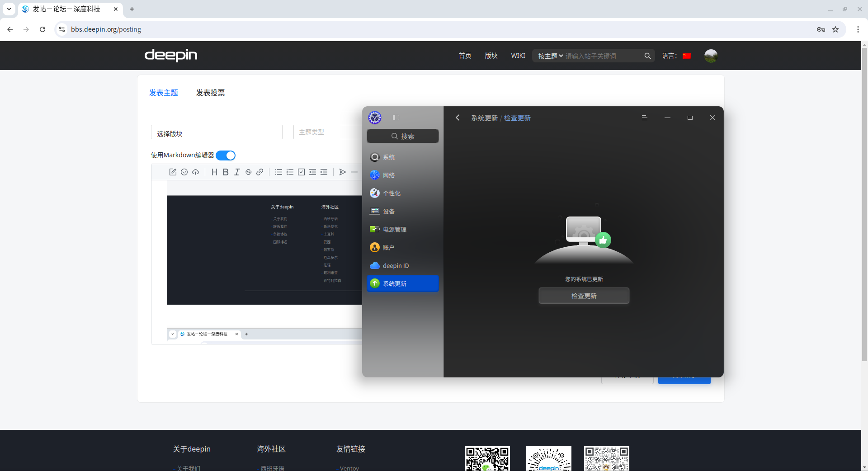The width and height of the screenshot is (868, 471).
Task: Go to 首页 in the forum navbar
Action: click(x=465, y=56)
